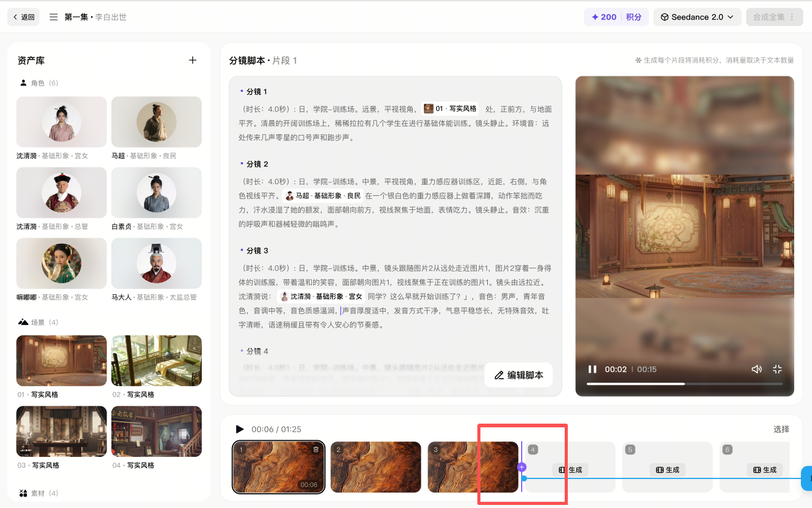Image resolution: width=812 pixels, height=508 pixels.
Task: Generate clip 5 with 生成 button
Action: point(668,470)
